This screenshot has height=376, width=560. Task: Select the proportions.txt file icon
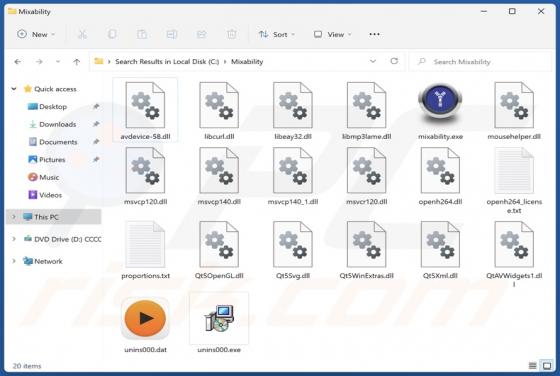pos(145,244)
